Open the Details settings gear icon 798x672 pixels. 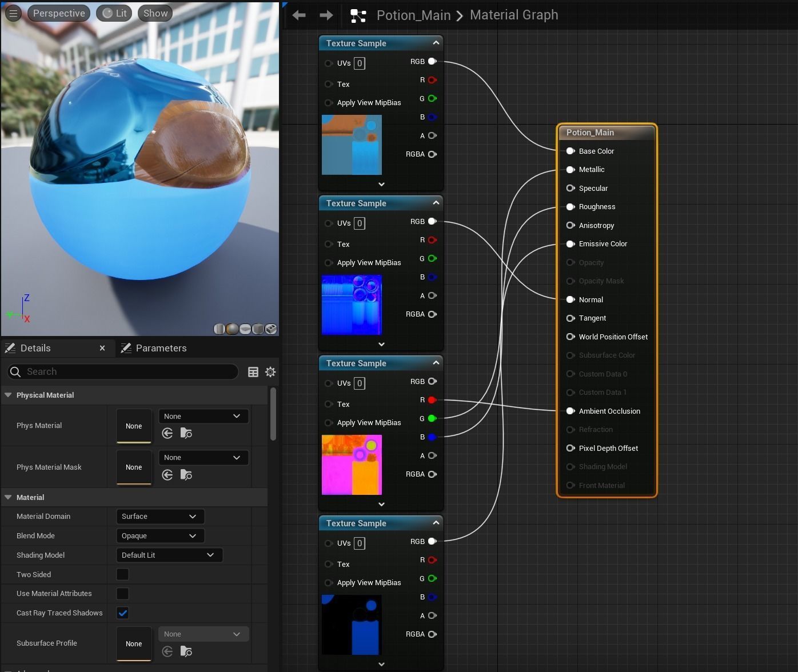(x=270, y=372)
